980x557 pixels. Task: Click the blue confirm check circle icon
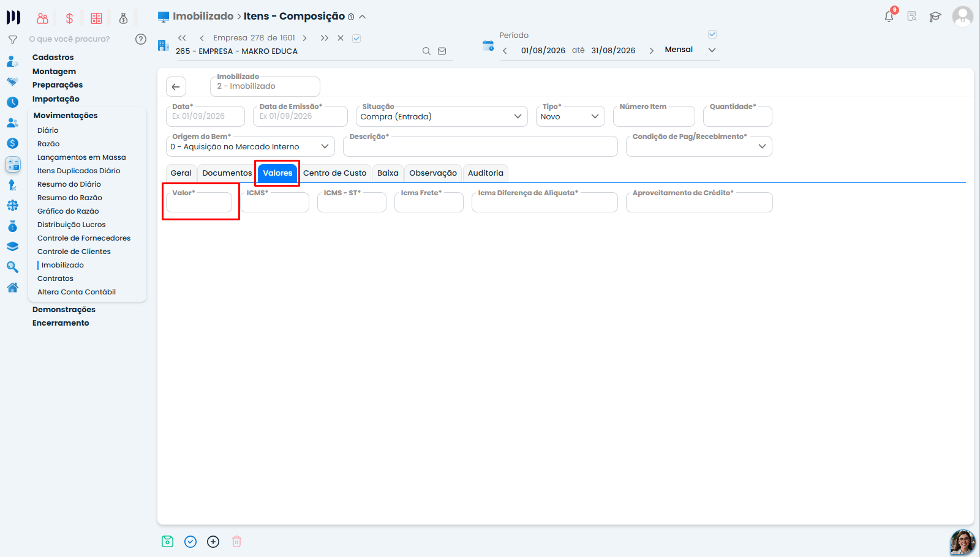[190, 542]
